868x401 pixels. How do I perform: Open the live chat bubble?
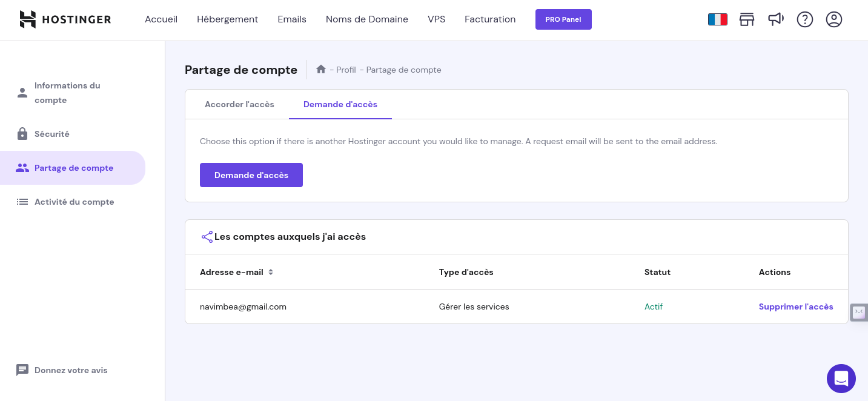[841, 379]
